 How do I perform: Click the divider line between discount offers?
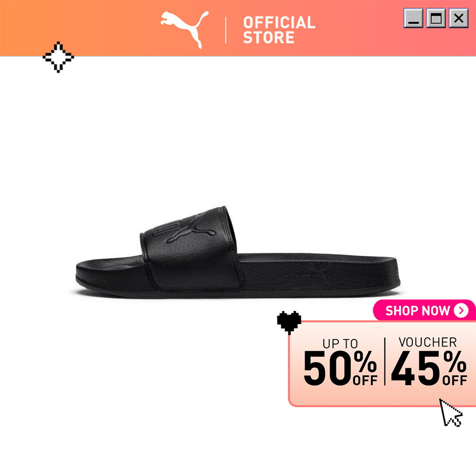(385, 361)
